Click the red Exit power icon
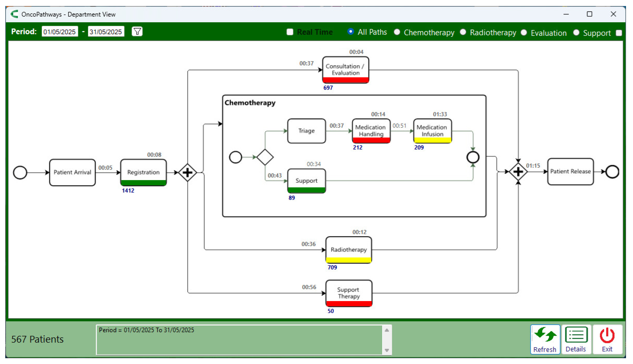 click(x=607, y=335)
